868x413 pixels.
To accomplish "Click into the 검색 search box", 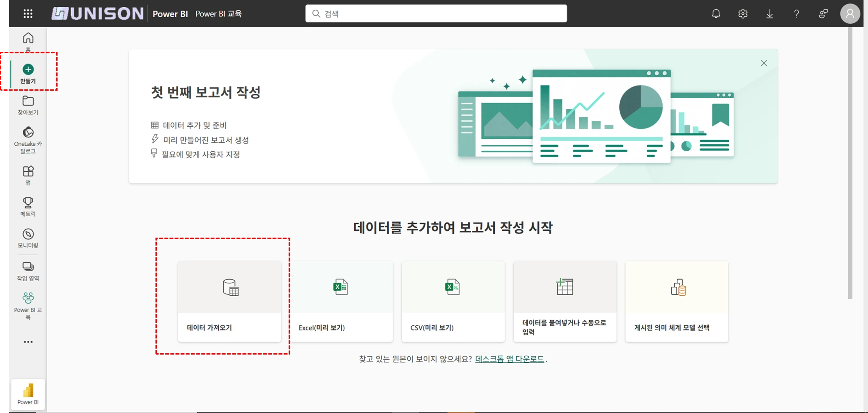I will coord(436,14).
